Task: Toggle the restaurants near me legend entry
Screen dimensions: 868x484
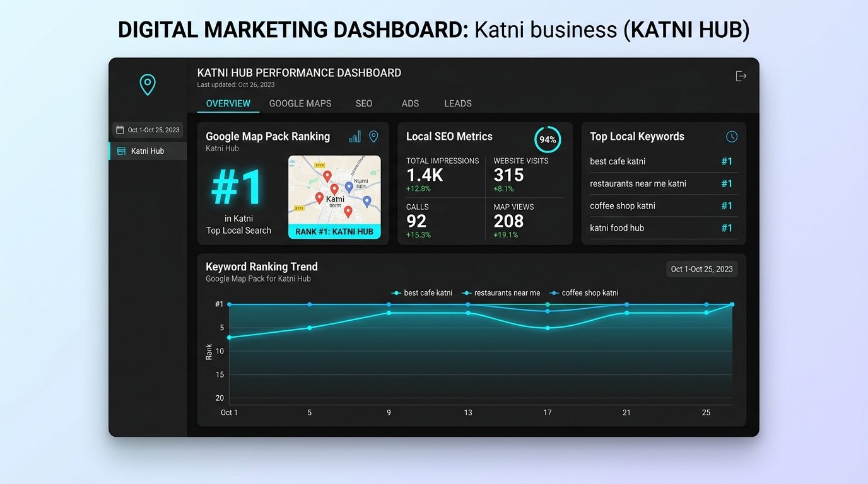Action: click(501, 293)
